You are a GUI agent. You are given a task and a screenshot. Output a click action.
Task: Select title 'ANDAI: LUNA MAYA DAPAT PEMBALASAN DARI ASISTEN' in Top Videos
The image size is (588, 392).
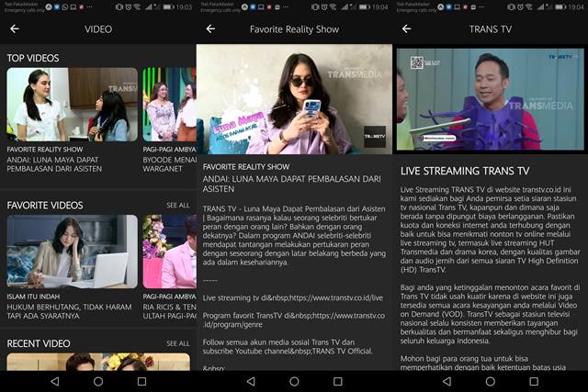coord(54,164)
